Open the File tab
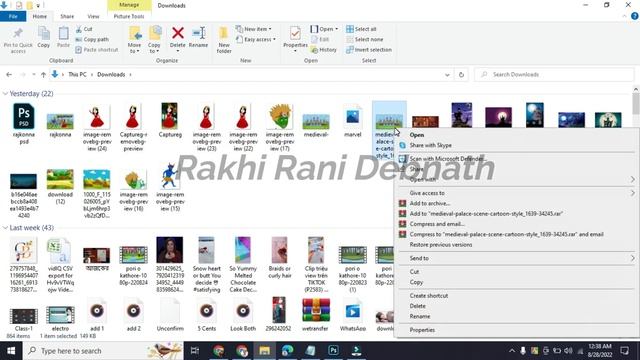The width and height of the screenshot is (640, 360). [x=13, y=16]
